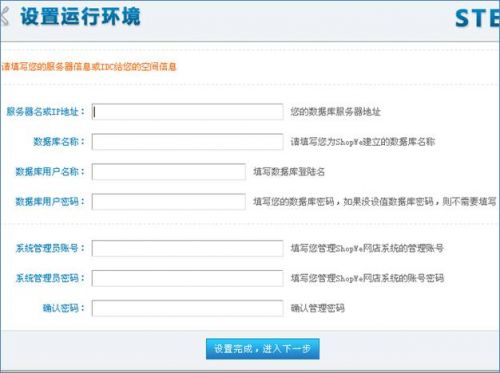This screenshot has height=373, width=500.
Task: Focus the 数据库名称 text box
Action: pos(188,142)
